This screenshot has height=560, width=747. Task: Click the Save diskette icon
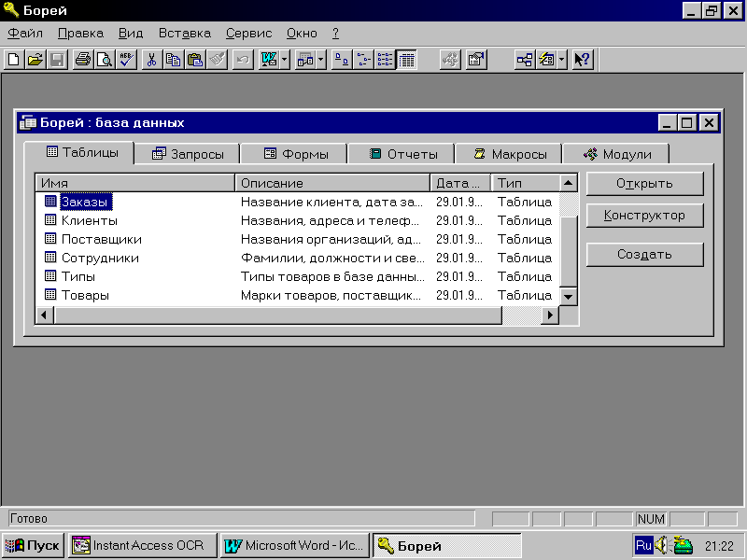(x=57, y=60)
